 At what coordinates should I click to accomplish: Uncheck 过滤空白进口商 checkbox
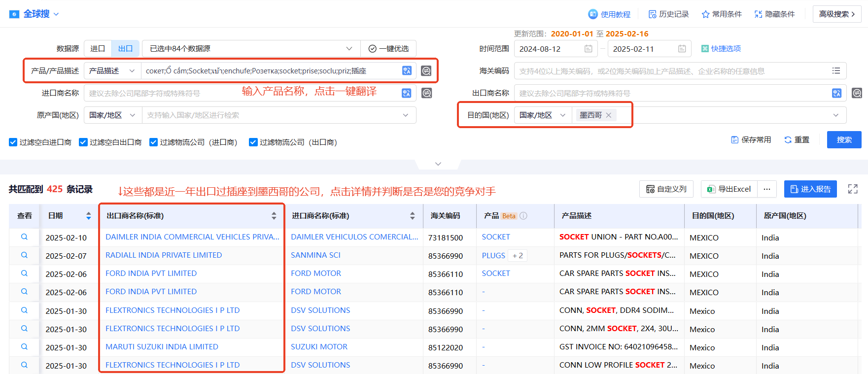13,142
